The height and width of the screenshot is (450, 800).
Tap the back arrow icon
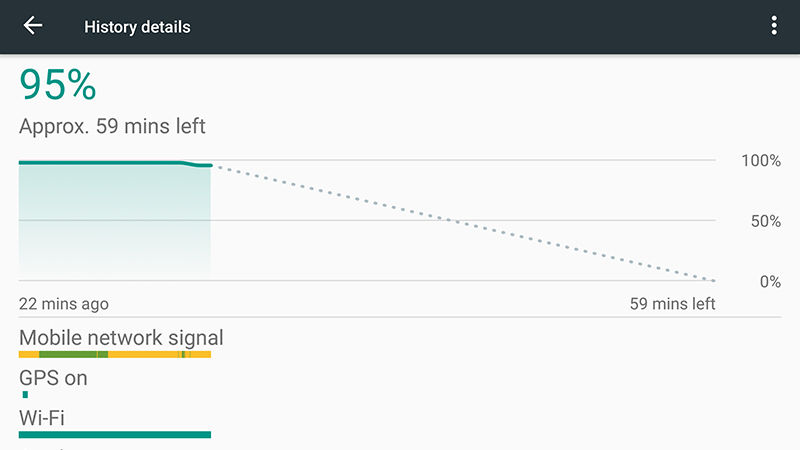coord(33,26)
